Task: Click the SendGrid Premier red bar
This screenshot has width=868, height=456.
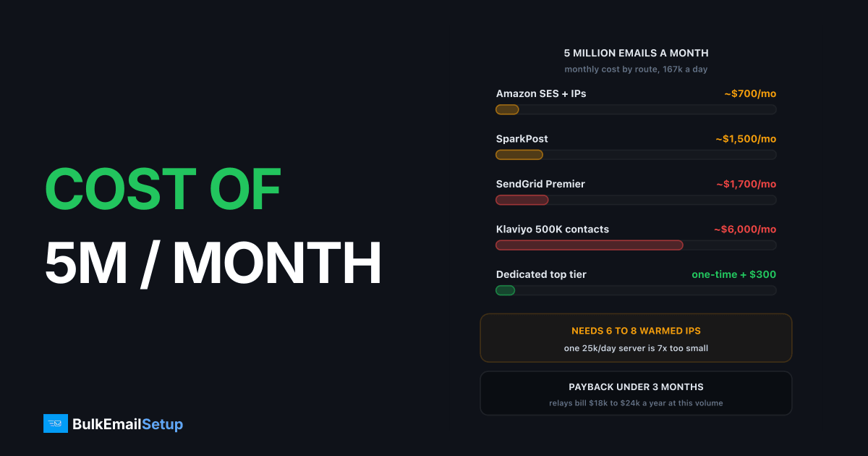Action: (636, 200)
